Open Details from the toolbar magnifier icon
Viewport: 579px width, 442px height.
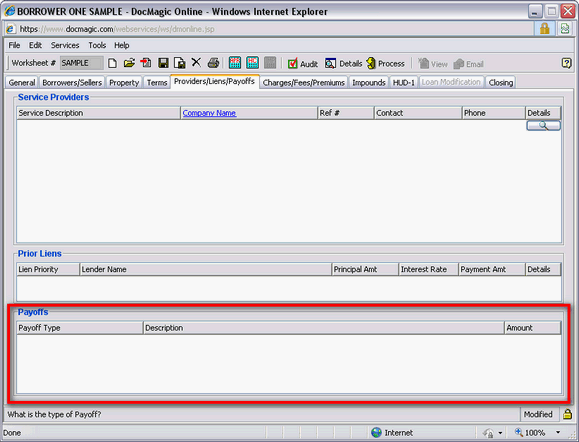click(343, 64)
